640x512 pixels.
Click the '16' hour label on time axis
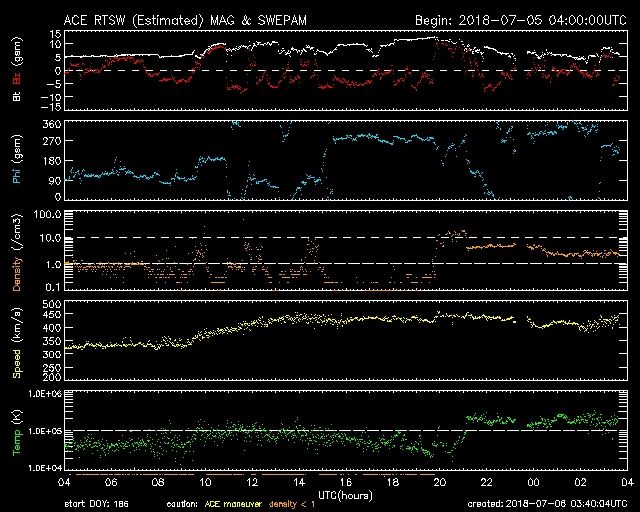point(346,483)
